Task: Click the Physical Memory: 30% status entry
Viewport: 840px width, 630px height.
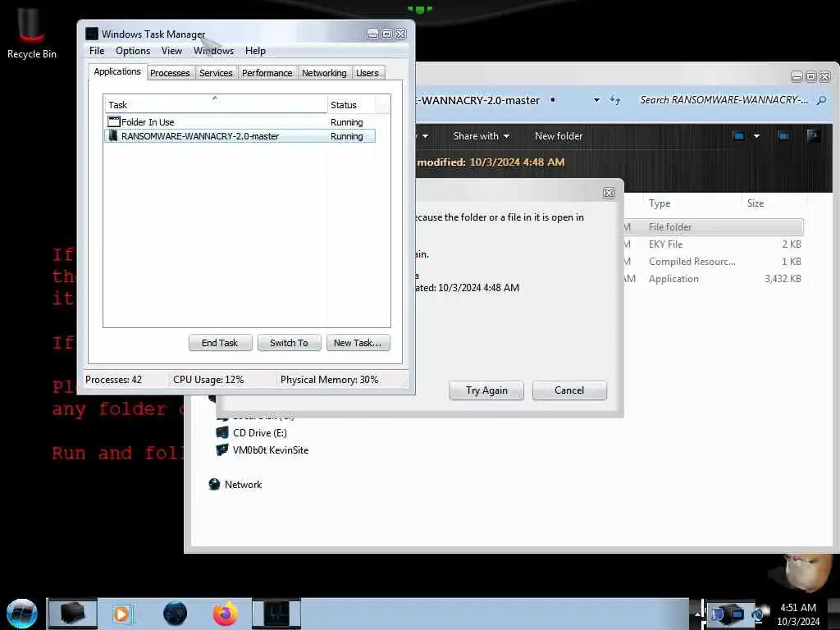Action: pyautogui.click(x=330, y=380)
